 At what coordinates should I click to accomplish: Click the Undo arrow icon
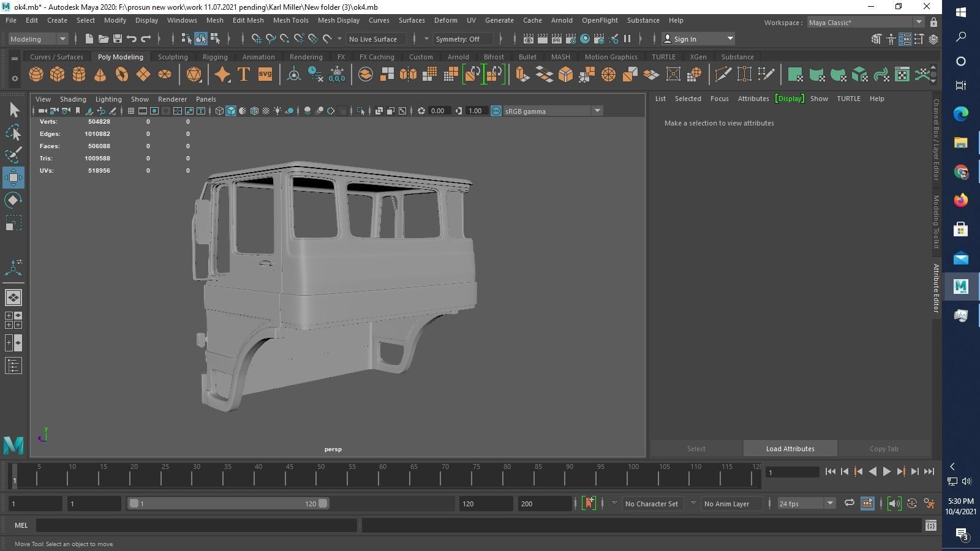(x=132, y=39)
